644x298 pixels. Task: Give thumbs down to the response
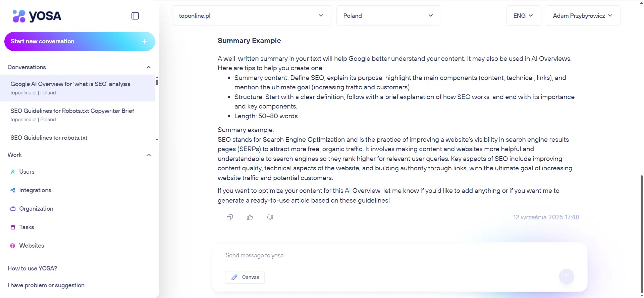pyautogui.click(x=270, y=217)
